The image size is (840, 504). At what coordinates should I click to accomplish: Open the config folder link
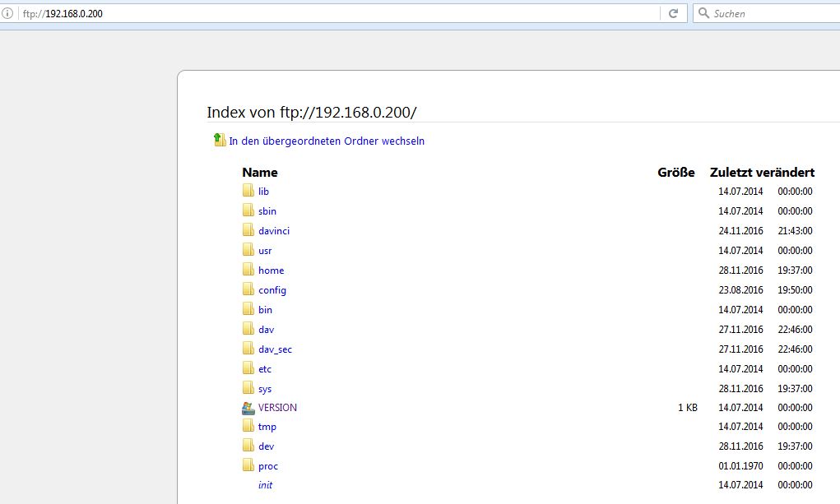272,290
